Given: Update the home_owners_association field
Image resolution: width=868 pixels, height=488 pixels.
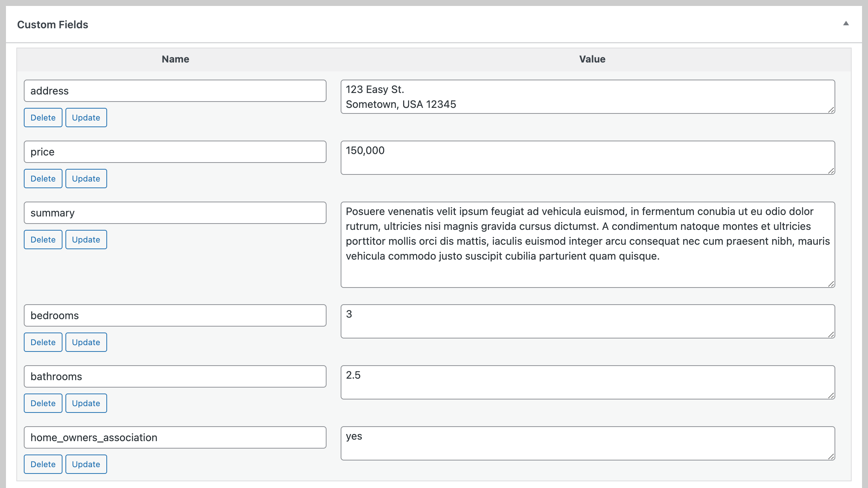Looking at the screenshot, I should point(86,464).
